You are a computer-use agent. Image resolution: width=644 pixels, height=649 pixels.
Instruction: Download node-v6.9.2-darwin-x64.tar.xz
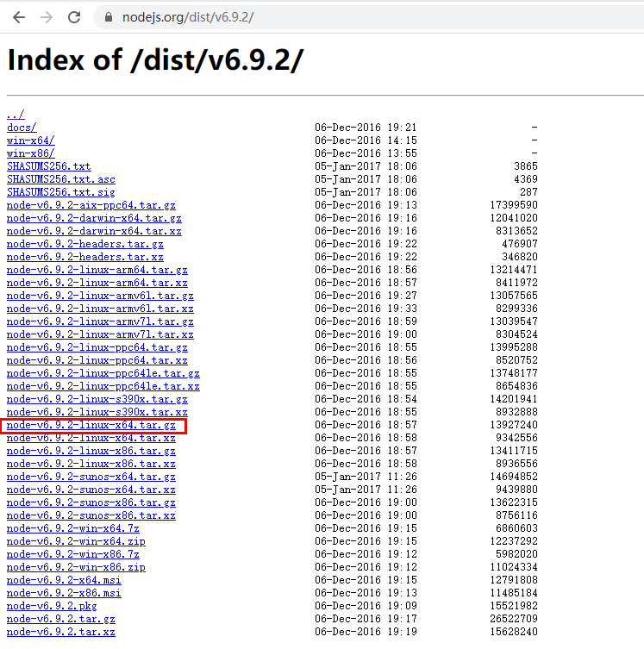pos(94,231)
